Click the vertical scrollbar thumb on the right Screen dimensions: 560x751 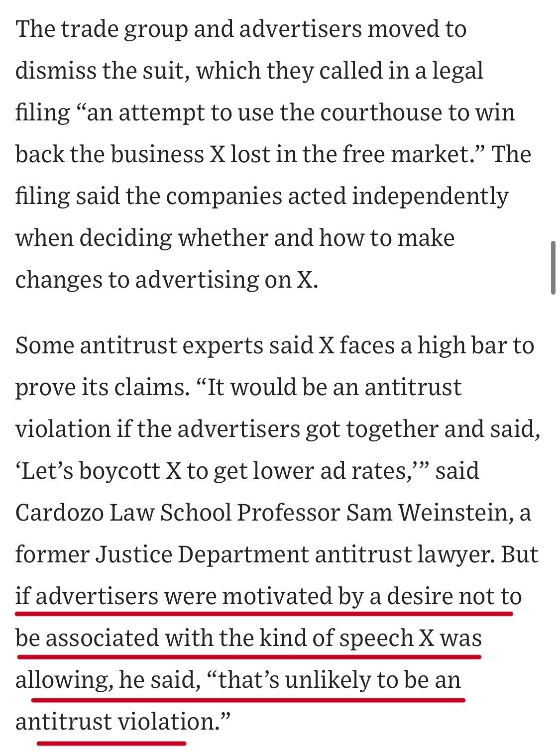point(553,268)
